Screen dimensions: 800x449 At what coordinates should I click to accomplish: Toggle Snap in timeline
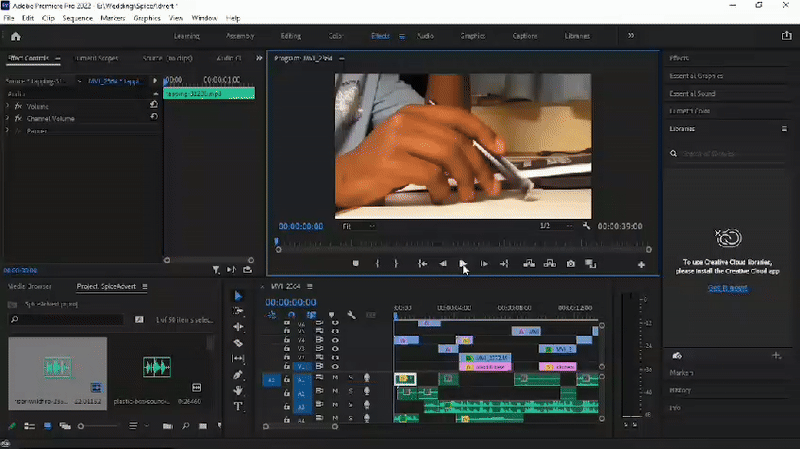click(x=291, y=315)
